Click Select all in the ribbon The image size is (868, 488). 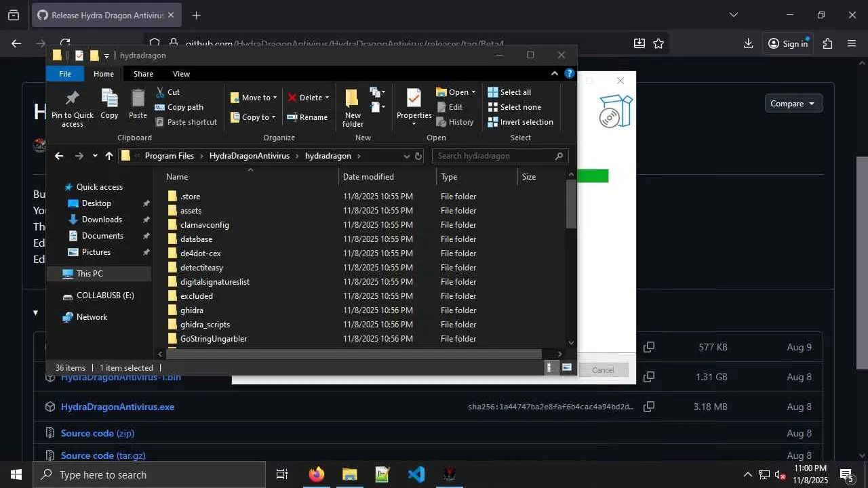(509, 92)
